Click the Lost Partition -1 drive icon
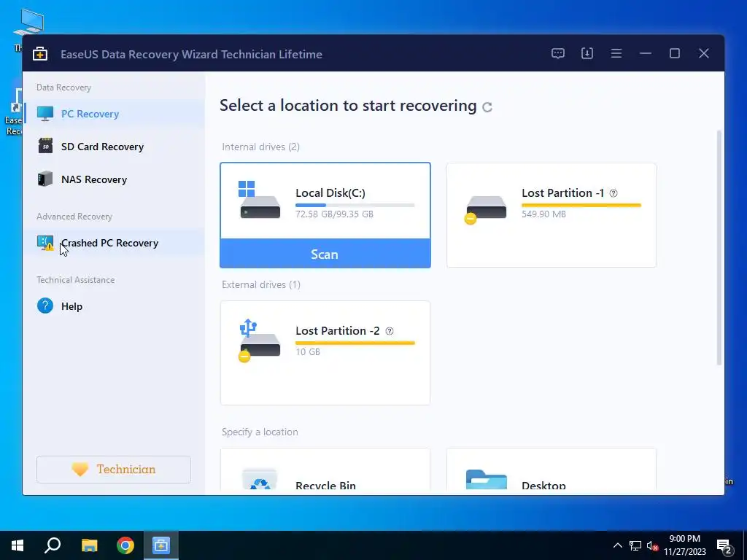The width and height of the screenshot is (747, 560). (x=485, y=209)
